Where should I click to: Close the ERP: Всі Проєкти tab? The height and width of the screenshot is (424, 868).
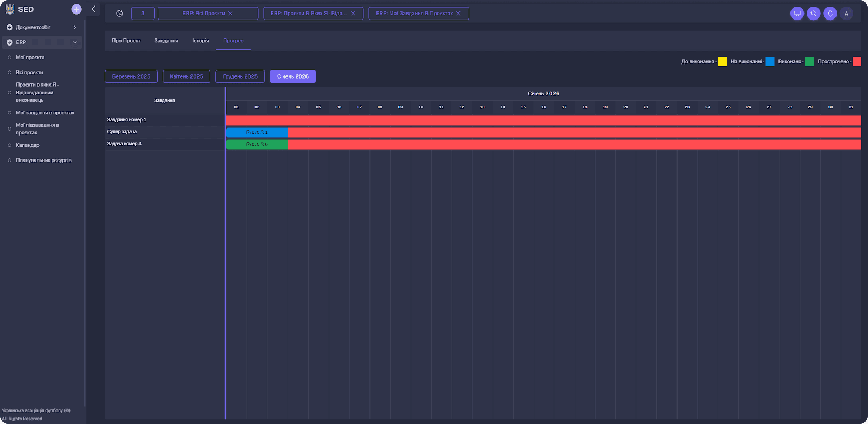point(230,14)
